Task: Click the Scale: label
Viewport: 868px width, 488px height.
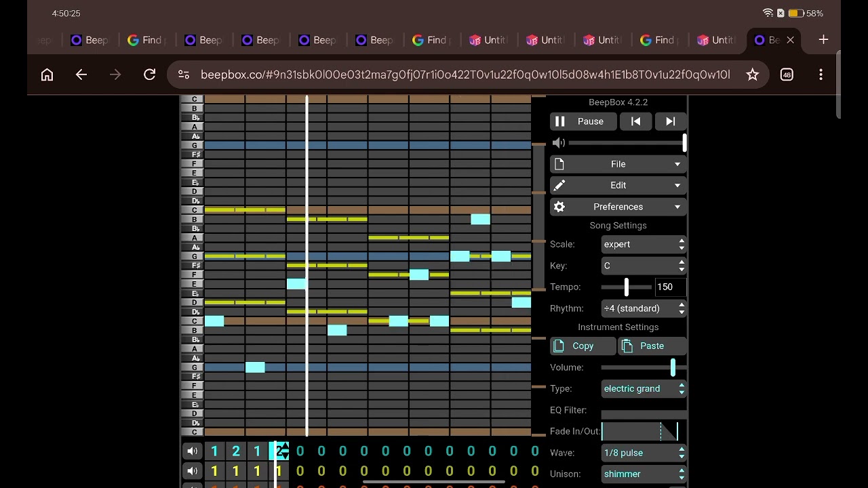Action: tap(562, 244)
